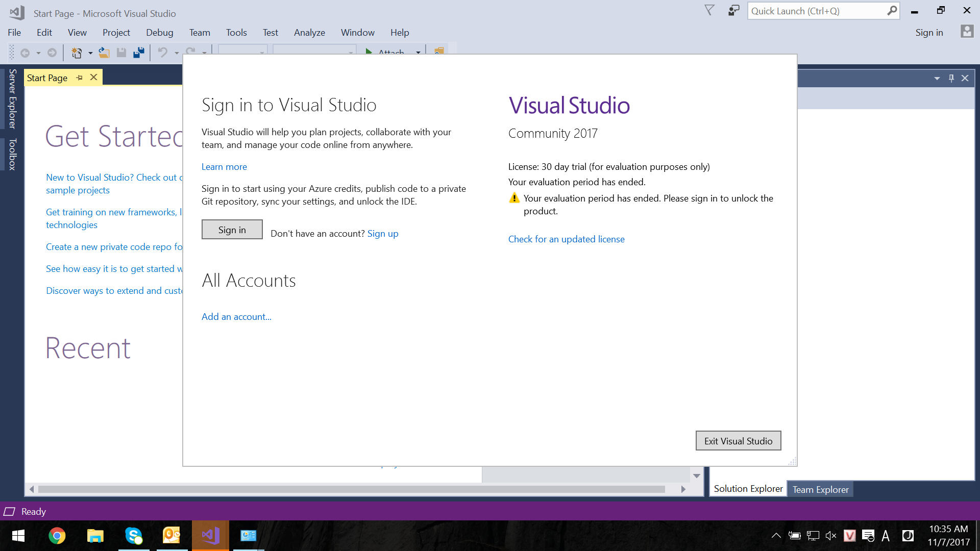Open the Navigate Backward history dropdown
This screenshot has height=551, width=980.
(38, 53)
